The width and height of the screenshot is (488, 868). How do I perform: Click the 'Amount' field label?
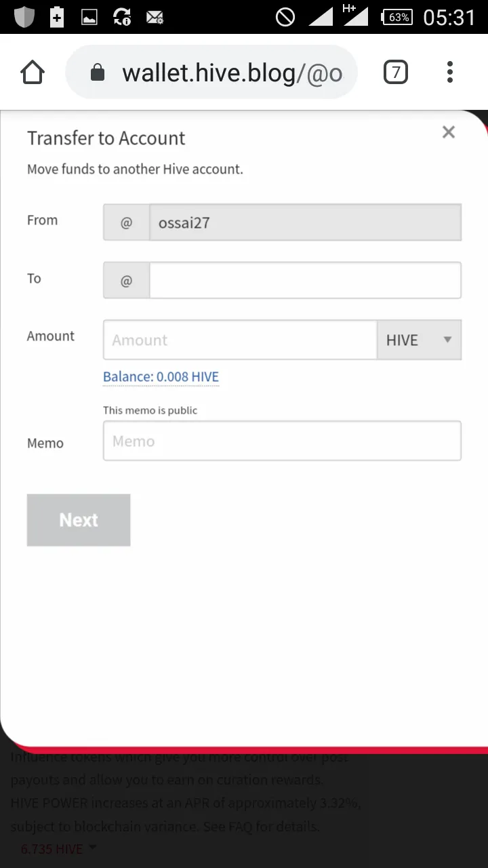[x=51, y=336]
